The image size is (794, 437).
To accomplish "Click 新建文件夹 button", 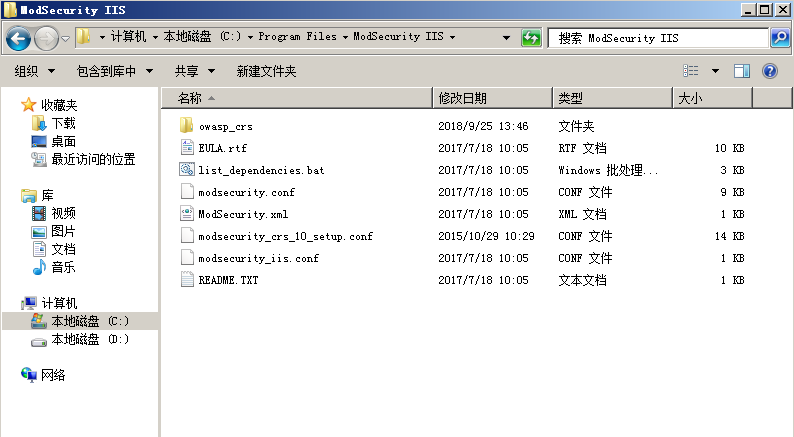I will 266,71.
